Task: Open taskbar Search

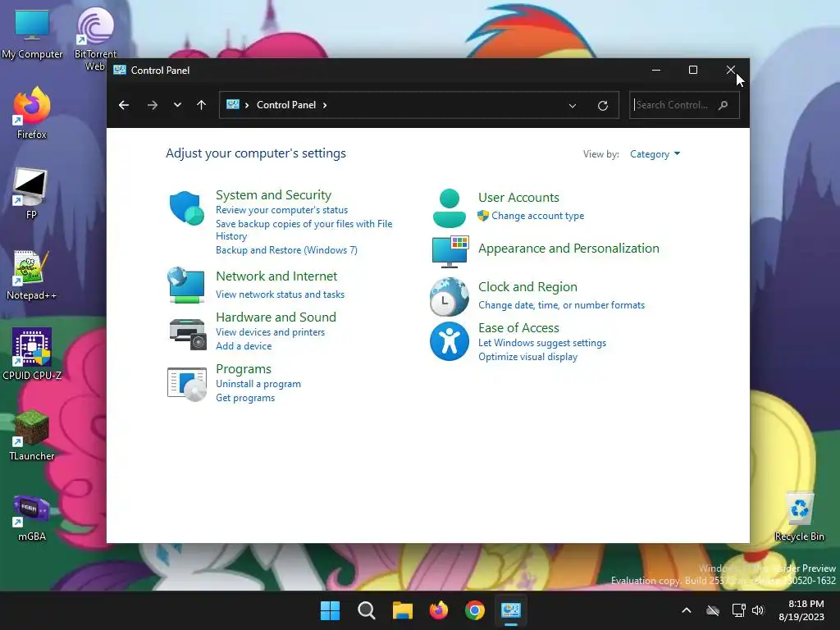Action: pyautogui.click(x=367, y=610)
